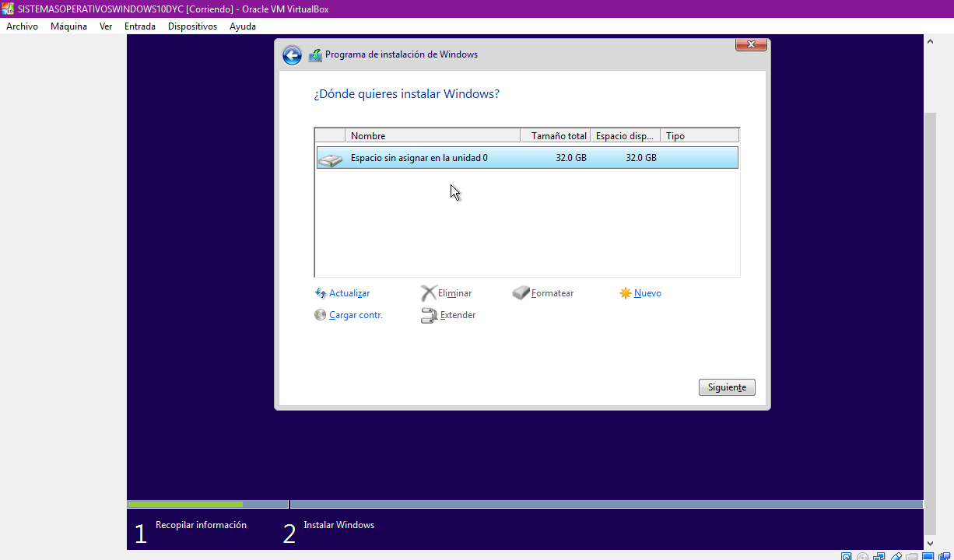Select the Formatear eraser icon
This screenshot has height=560, width=954.
(x=521, y=293)
